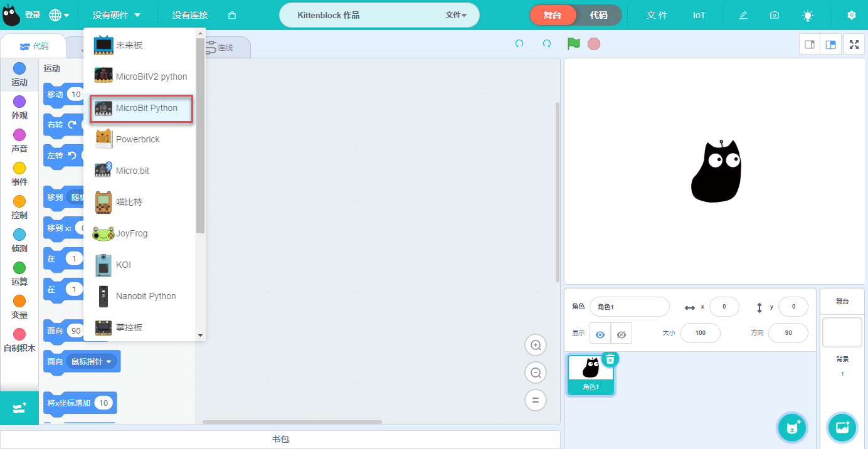Choose 喵比特 hardware
Screen dimensions: 868x449
coord(140,202)
